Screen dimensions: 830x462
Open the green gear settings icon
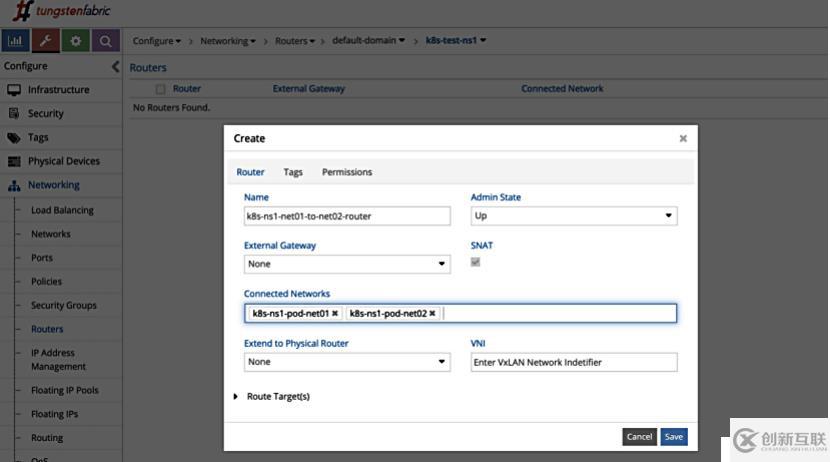point(75,41)
